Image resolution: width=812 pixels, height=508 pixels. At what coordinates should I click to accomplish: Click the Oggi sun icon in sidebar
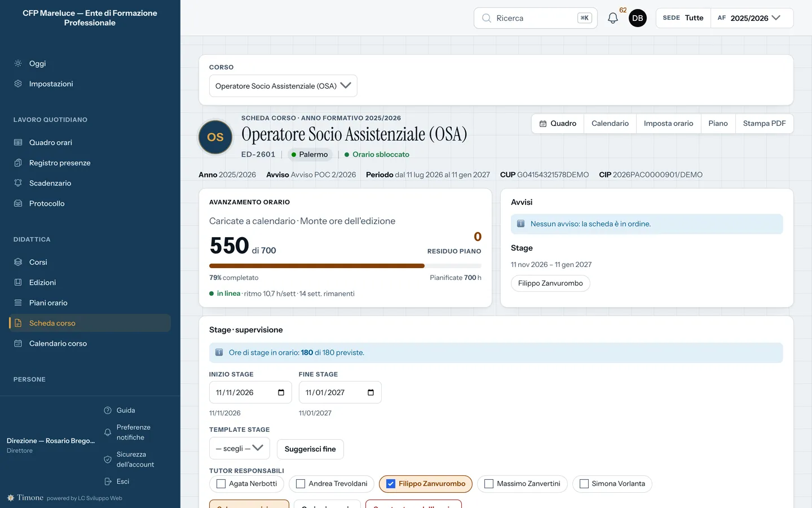18,63
